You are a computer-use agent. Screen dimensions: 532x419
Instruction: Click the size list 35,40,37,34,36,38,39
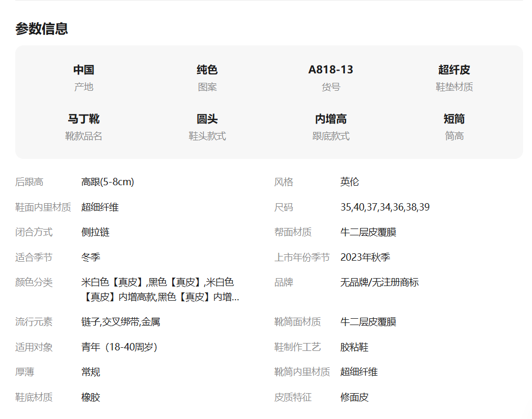[x=385, y=207]
